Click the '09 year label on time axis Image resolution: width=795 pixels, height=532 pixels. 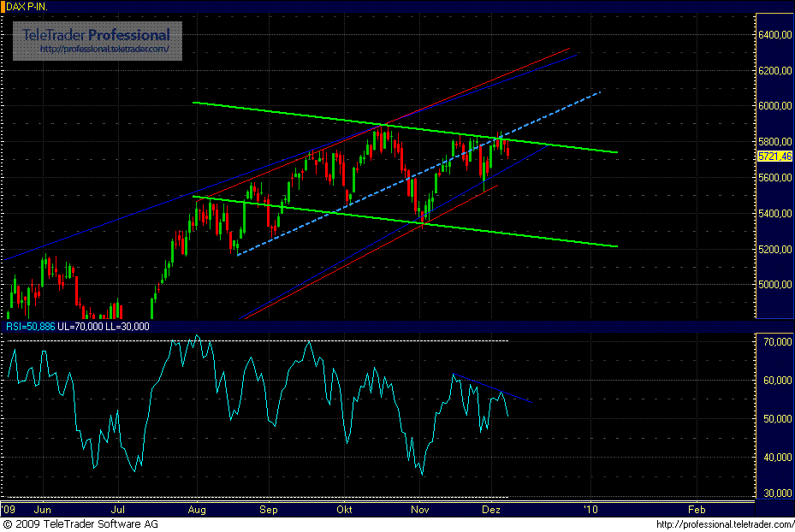[x=9, y=510]
